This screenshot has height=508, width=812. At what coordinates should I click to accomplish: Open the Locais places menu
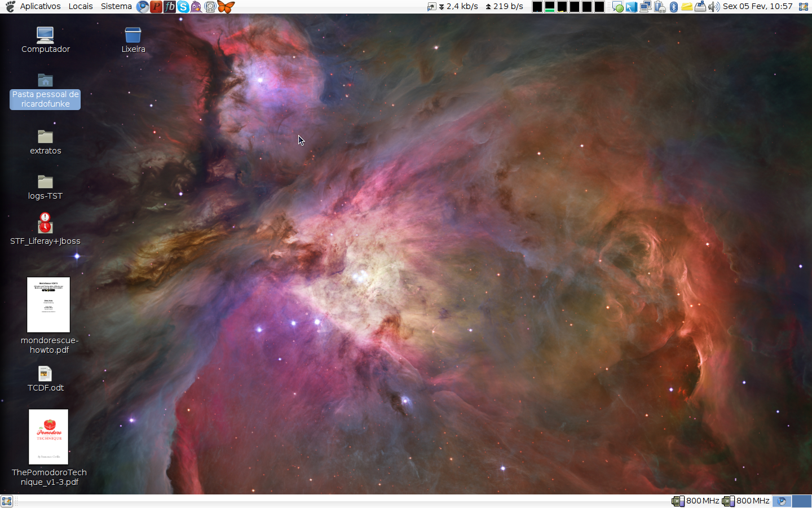click(81, 6)
